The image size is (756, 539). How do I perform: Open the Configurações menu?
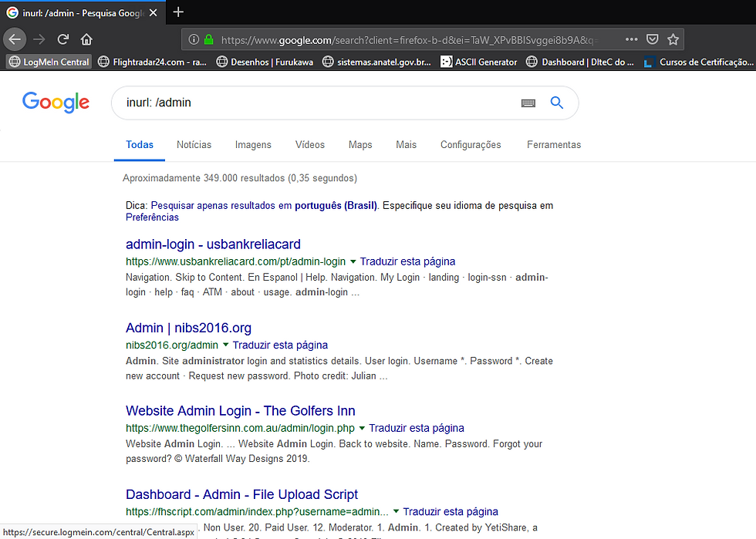(471, 145)
